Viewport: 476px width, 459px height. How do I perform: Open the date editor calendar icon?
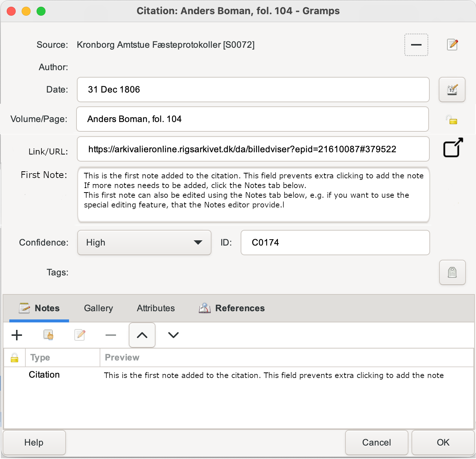coord(452,90)
